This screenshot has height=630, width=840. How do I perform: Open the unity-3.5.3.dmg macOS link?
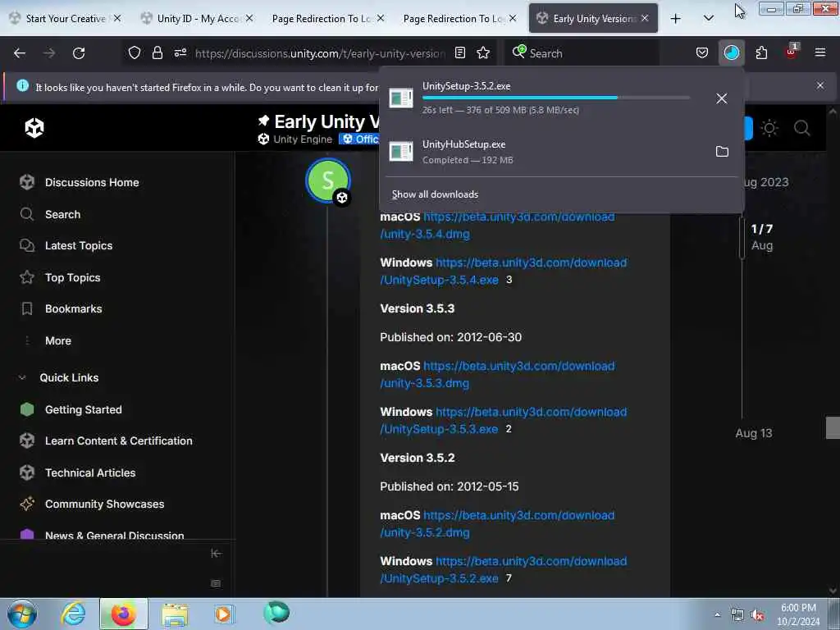click(497, 374)
